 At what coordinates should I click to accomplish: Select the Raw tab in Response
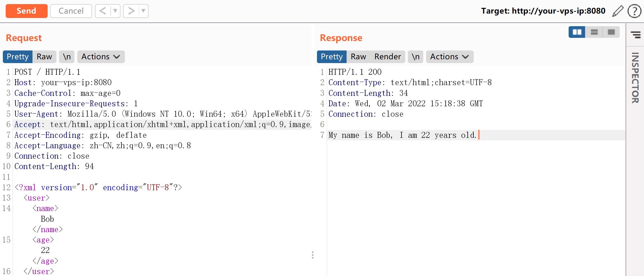coord(358,57)
